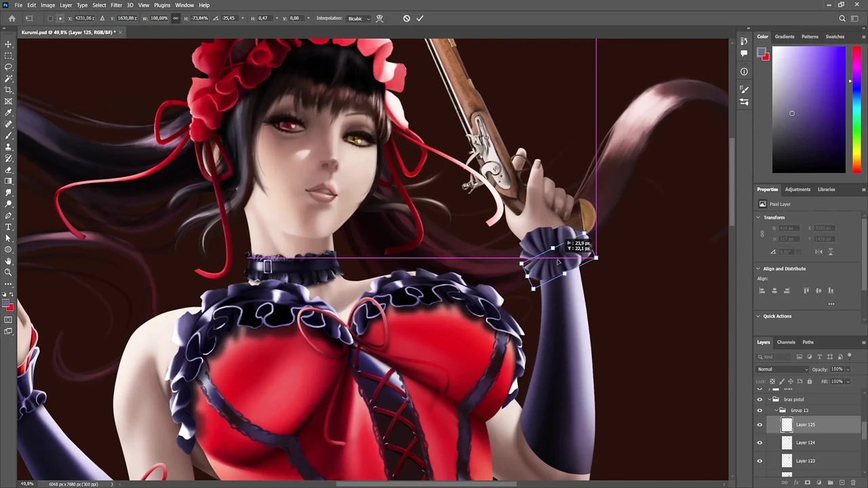Open the Filter menu

(116, 5)
